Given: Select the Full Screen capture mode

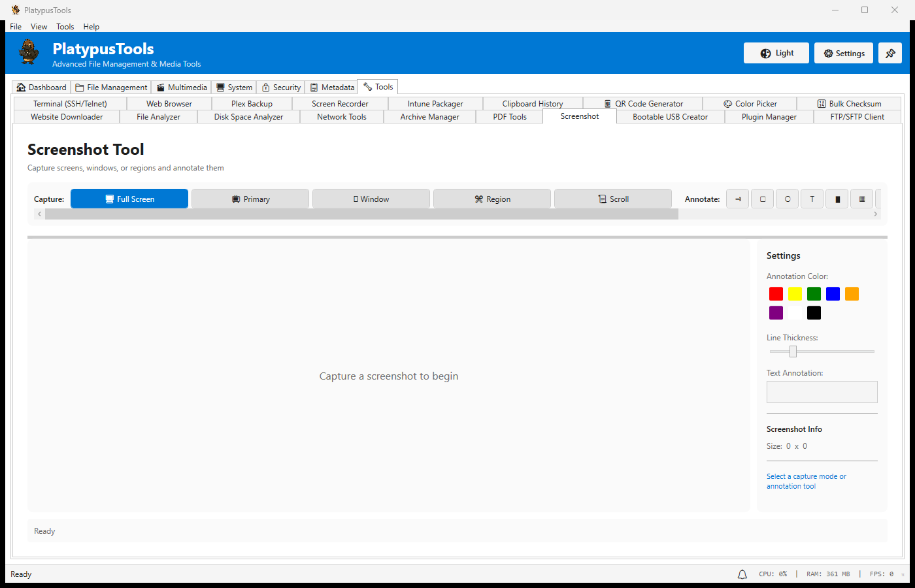Looking at the screenshot, I should coord(129,199).
